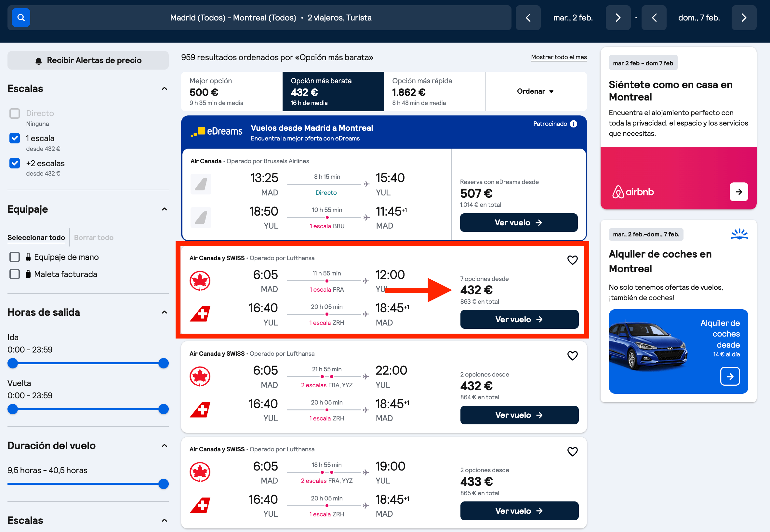Click the blue car rental image

[678, 351]
